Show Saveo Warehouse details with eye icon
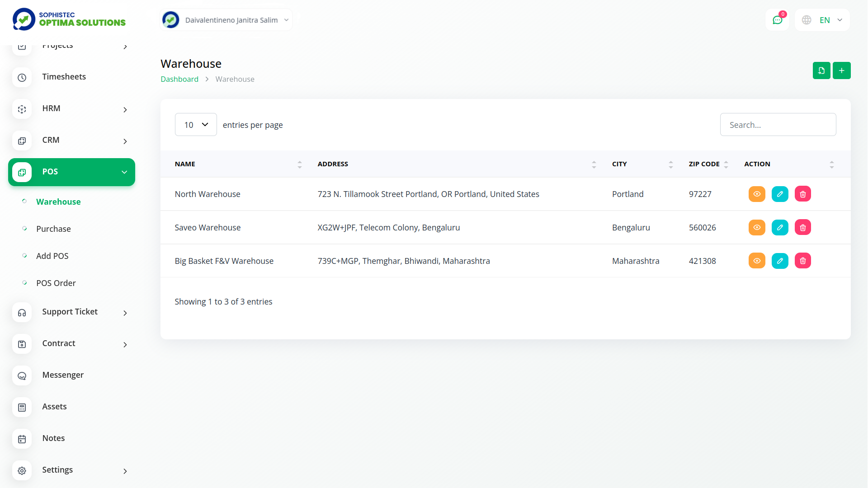 click(x=756, y=228)
